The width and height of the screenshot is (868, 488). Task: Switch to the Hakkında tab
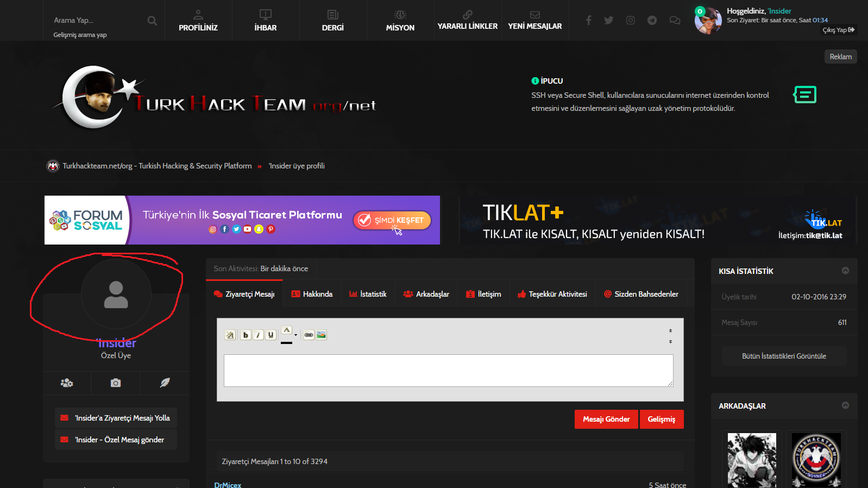312,294
